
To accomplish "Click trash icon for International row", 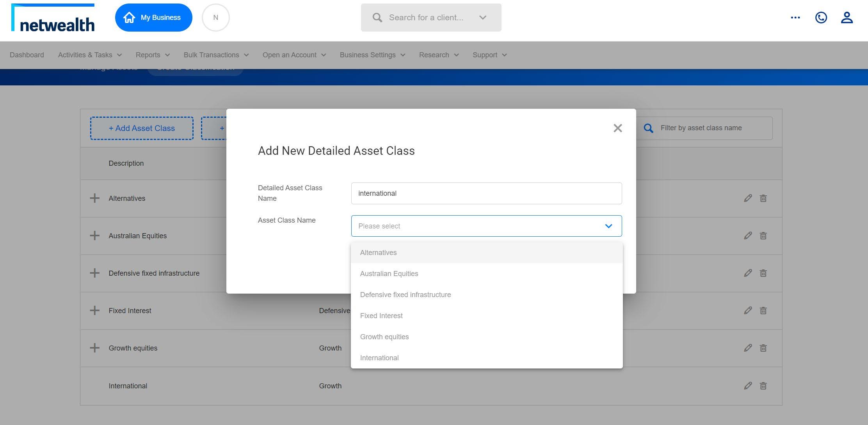I will click(x=763, y=386).
